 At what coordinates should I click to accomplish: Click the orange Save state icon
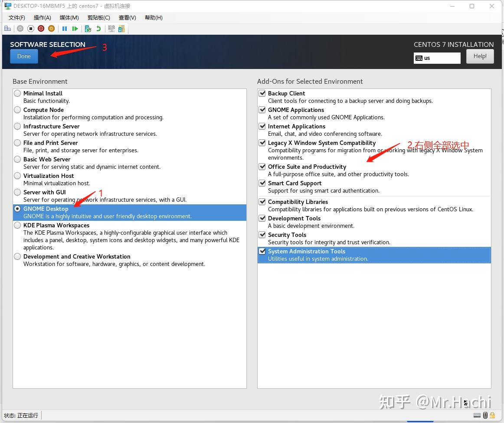click(51, 29)
